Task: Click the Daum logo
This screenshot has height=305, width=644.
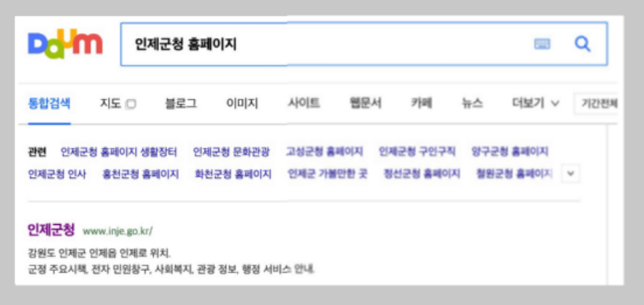Action: tap(65, 43)
